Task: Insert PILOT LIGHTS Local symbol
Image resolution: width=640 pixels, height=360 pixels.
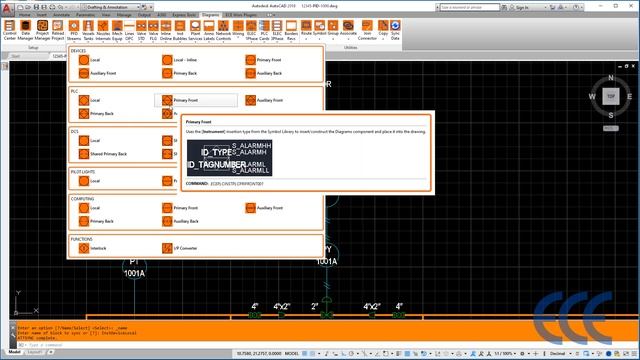Action: click(90, 181)
